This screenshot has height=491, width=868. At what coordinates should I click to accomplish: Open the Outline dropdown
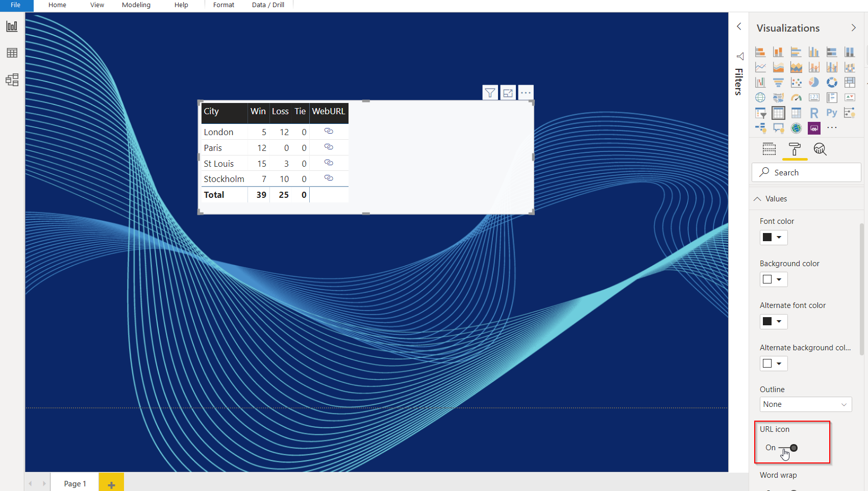tap(805, 404)
